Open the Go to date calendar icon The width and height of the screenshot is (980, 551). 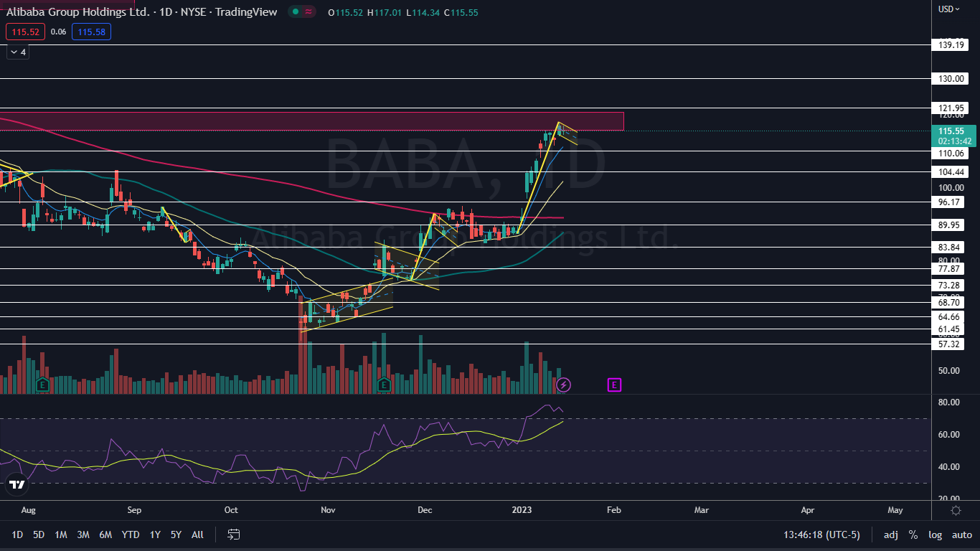click(233, 534)
